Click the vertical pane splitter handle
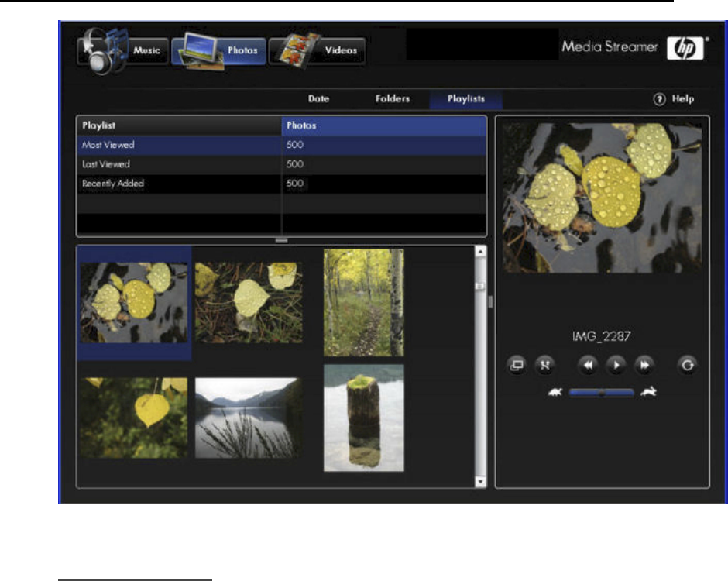Screen dimensions: 728x581 (491, 302)
